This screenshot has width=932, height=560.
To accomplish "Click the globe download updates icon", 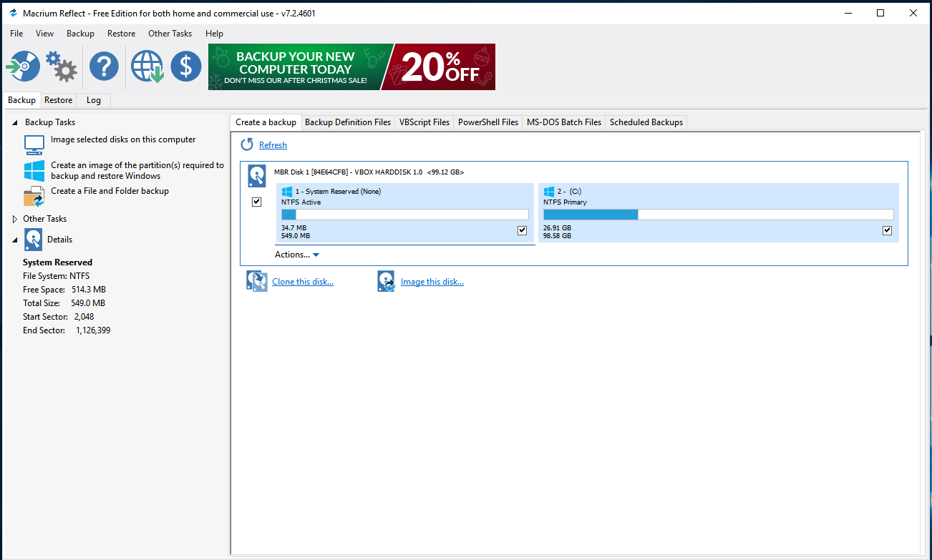I will (147, 67).
